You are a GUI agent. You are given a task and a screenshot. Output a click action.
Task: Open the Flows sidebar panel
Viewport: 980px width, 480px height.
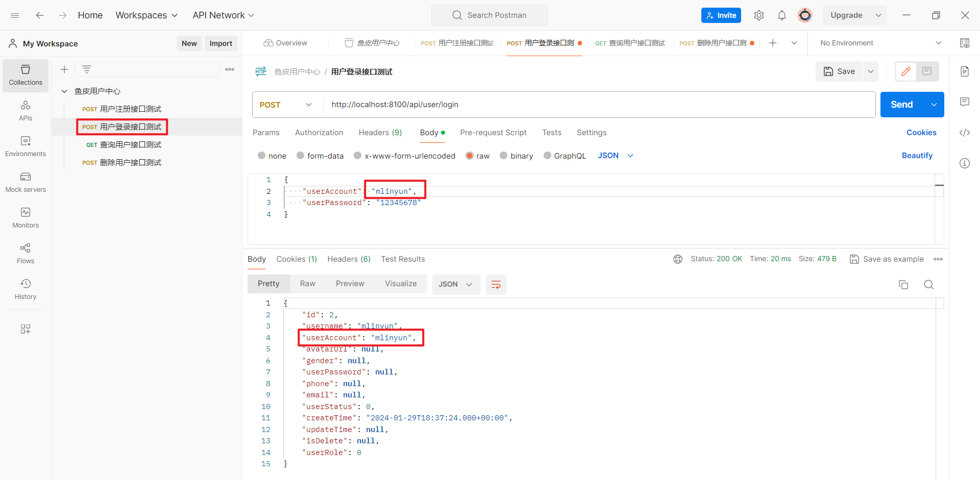26,253
